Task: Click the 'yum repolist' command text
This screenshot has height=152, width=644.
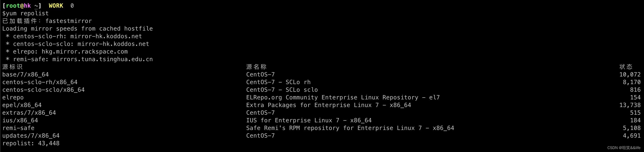Action: [x=27, y=13]
